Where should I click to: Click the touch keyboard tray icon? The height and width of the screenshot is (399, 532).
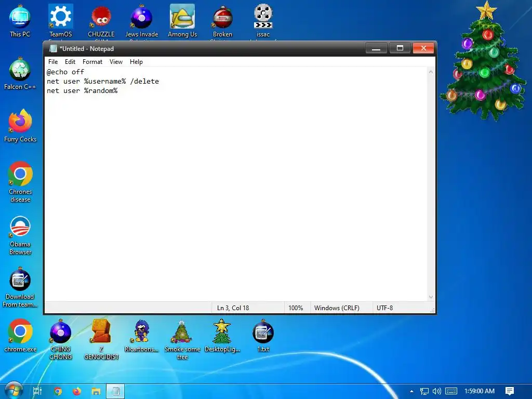pyautogui.click(x=451, y=391)
